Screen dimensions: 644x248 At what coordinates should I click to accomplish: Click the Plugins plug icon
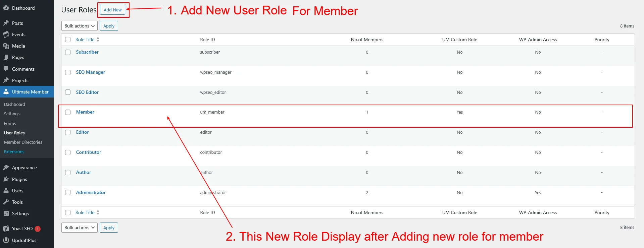coord(6,179)
